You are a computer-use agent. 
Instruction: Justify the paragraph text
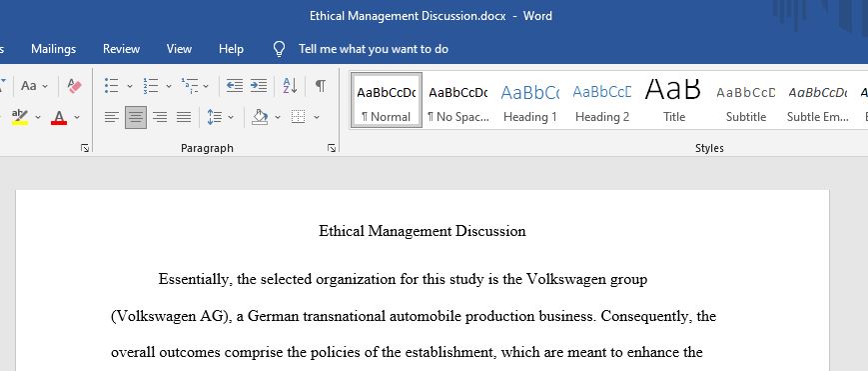tap(184, 117)
